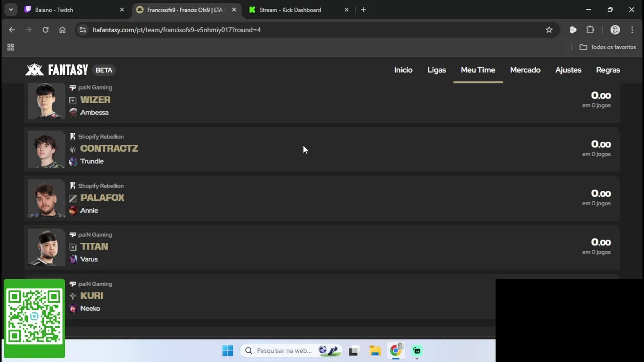The image size is (644, 362).
Task: Reload the current page
Action: click(45, 30)
